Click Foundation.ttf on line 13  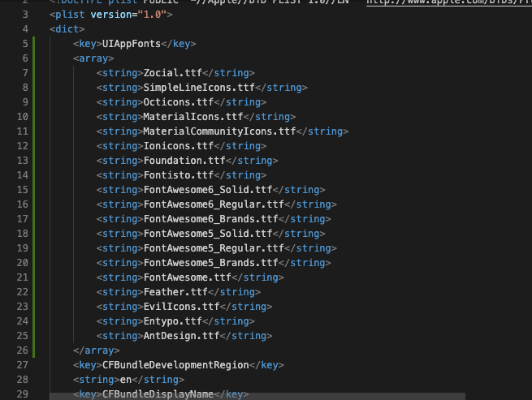[184, 161]
